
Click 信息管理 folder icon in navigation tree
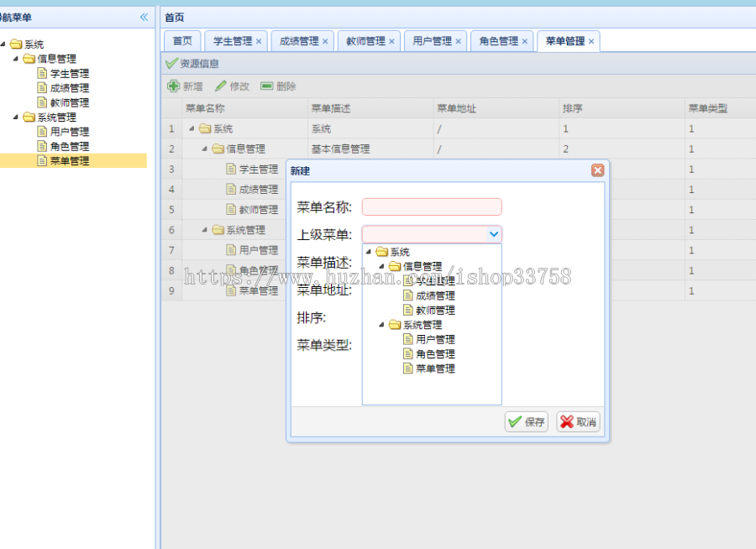pos(29,59)
